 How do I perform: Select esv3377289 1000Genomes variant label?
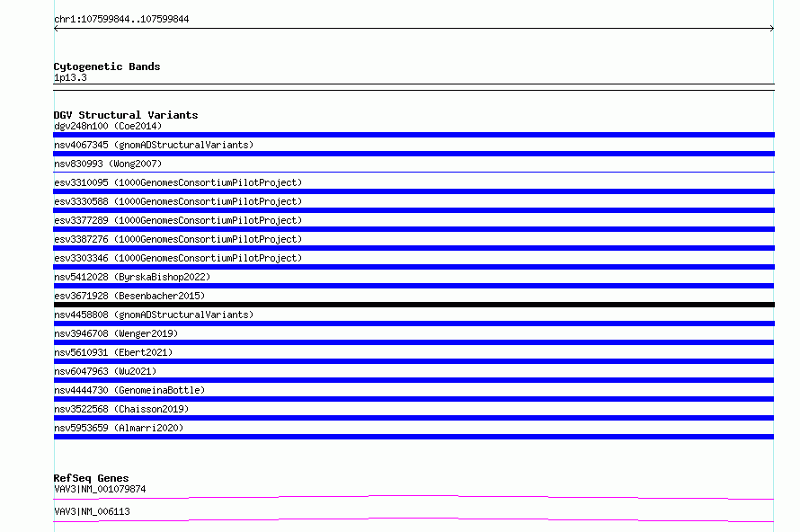pos(178,220)
